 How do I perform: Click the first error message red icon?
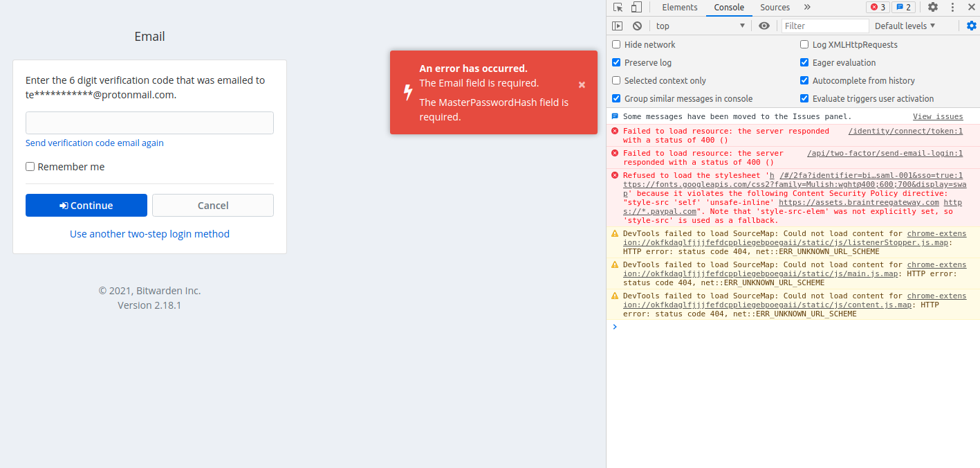tap(615, 131)
